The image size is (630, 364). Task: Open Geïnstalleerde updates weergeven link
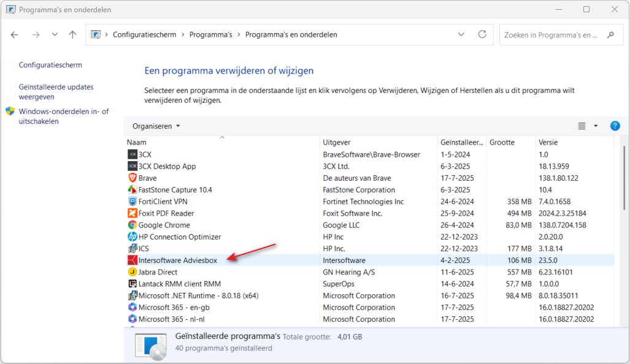click(56, 92)
